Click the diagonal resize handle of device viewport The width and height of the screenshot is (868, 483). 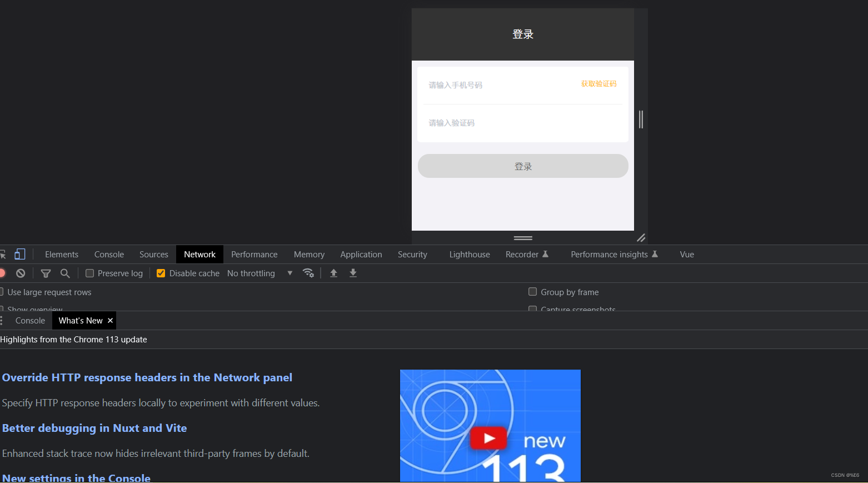click(641, 238)
